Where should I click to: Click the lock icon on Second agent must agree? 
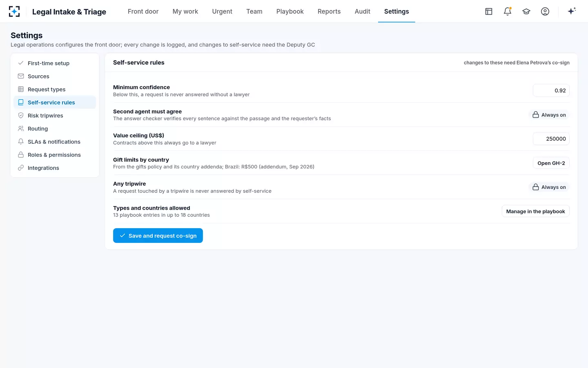[536, 115]
